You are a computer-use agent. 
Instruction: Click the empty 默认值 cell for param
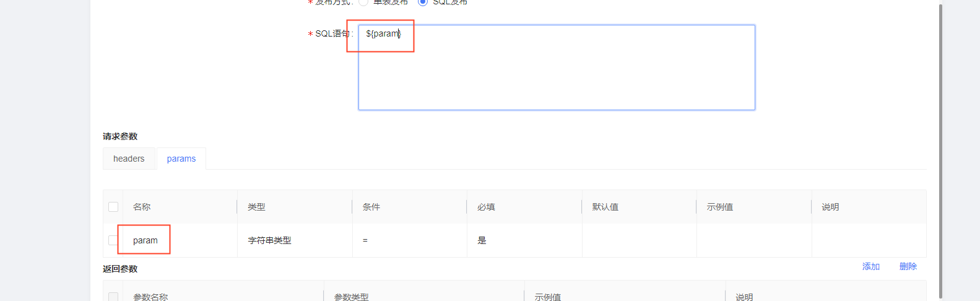click(x=639, y=240)
